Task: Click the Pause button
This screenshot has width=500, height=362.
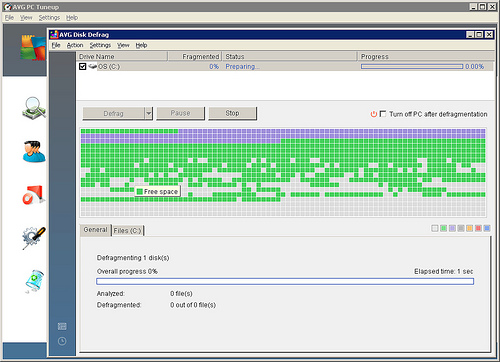Action: [x=180, y=113]
